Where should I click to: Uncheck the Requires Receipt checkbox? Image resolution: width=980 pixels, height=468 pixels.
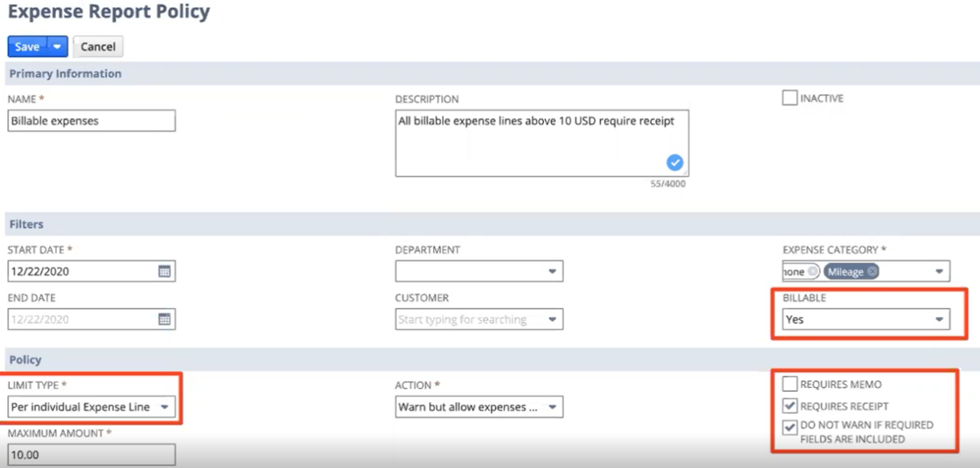pos(789,406)
